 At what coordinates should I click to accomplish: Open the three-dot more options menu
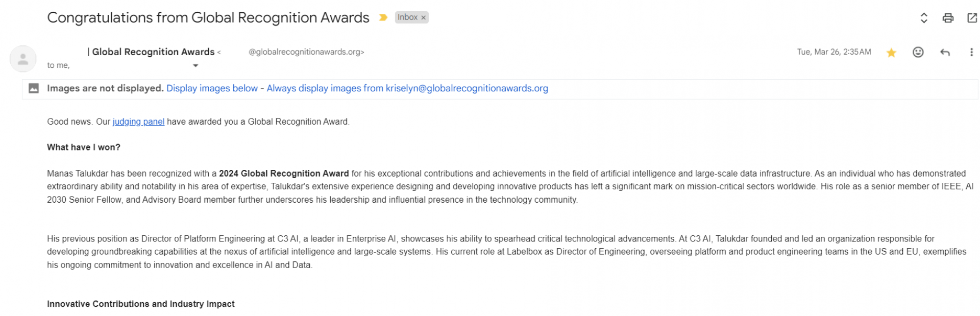971,52
